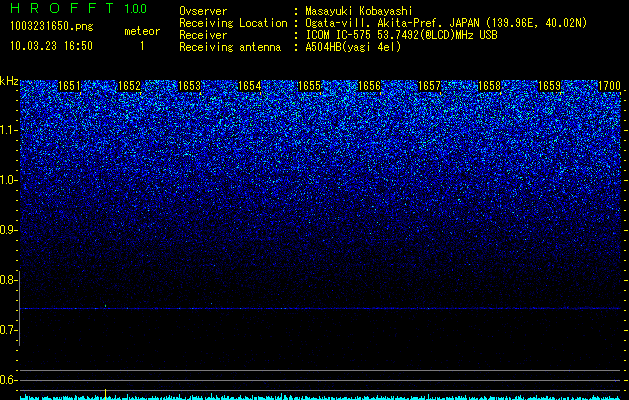Click the 1655 time marker
Viewport: 629px width, 400px height.
[x=309, y=86]
